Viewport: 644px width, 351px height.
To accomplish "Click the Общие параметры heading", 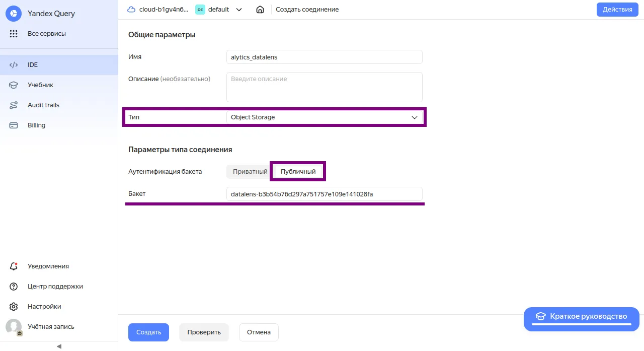I will point(162,35).
